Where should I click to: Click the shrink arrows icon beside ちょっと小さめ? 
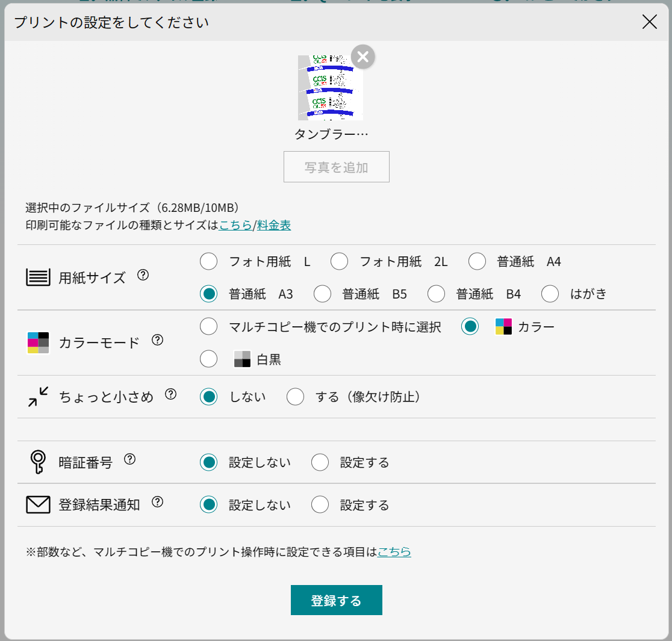coord(37,397)
